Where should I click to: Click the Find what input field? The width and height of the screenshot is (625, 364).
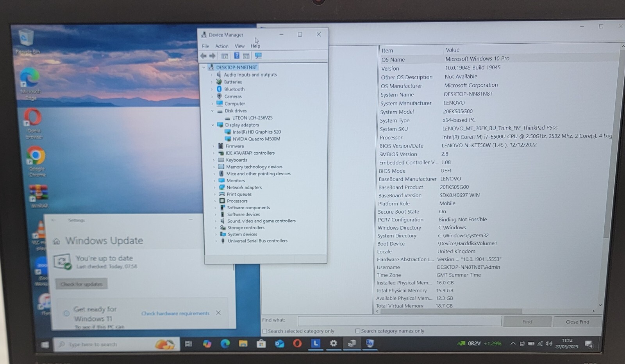coord(400,321)
